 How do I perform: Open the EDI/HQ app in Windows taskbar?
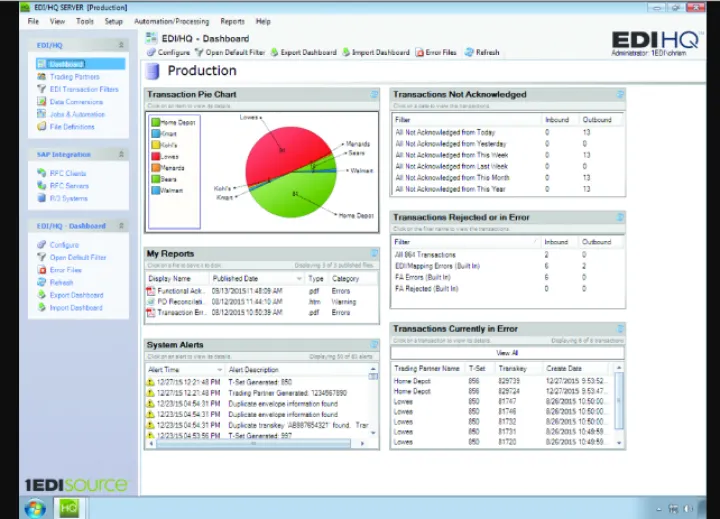[x=69, y=507]
